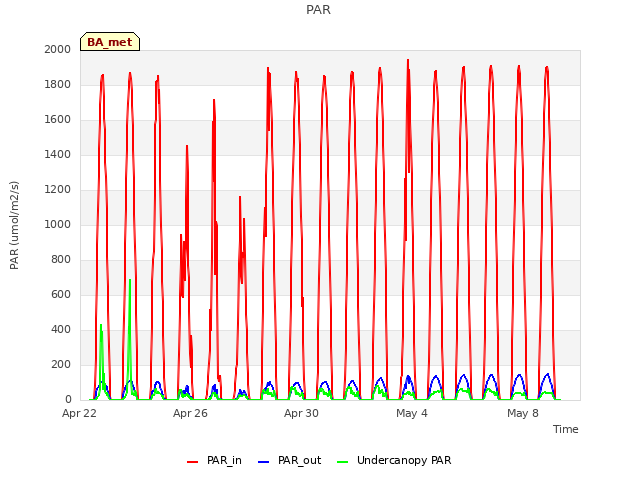
Task: Click the Apr 26 x-axis tick label
Action: [190, 413]
